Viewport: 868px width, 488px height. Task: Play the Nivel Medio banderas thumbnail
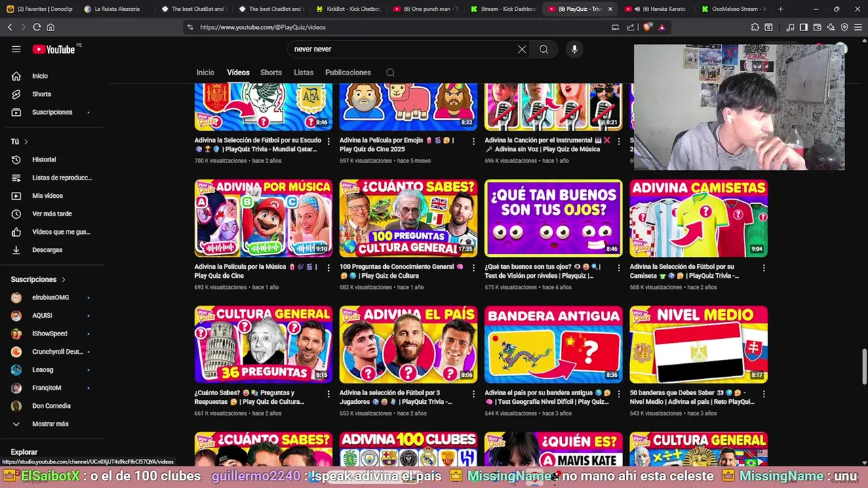[x=698, y=344]
